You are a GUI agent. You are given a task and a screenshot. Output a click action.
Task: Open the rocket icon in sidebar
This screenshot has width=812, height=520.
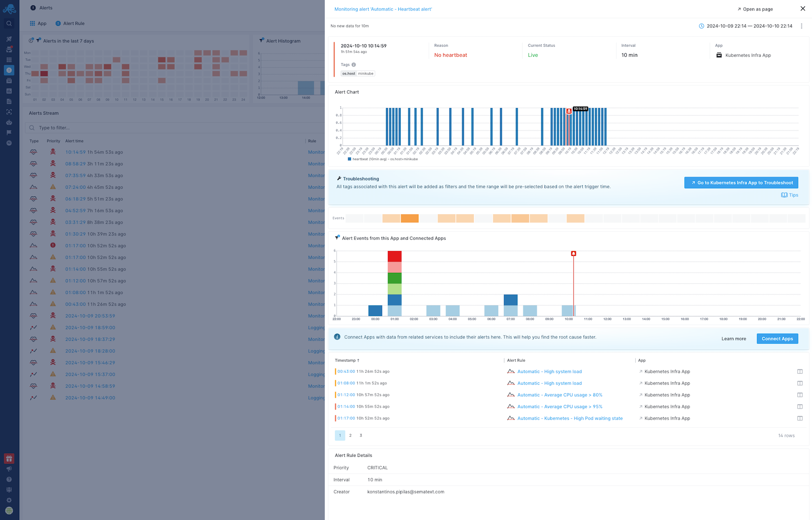pos(9,39)
